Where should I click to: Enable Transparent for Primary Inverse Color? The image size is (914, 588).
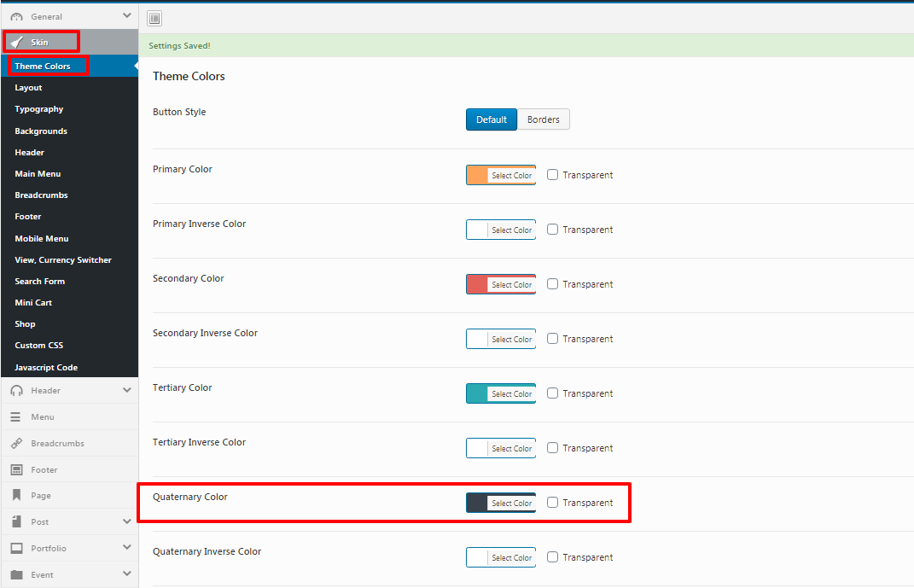point(553,229)
